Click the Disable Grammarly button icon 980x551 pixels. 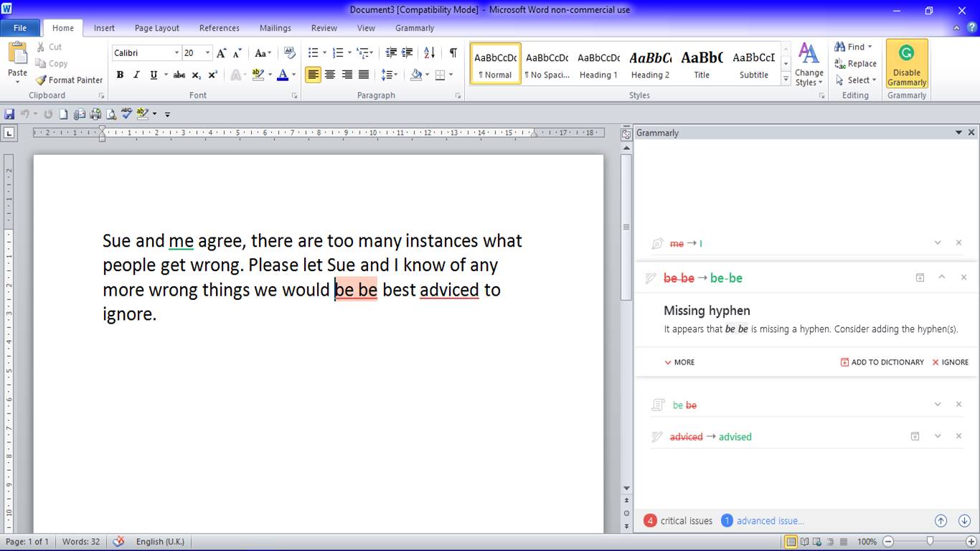[907, 54]
